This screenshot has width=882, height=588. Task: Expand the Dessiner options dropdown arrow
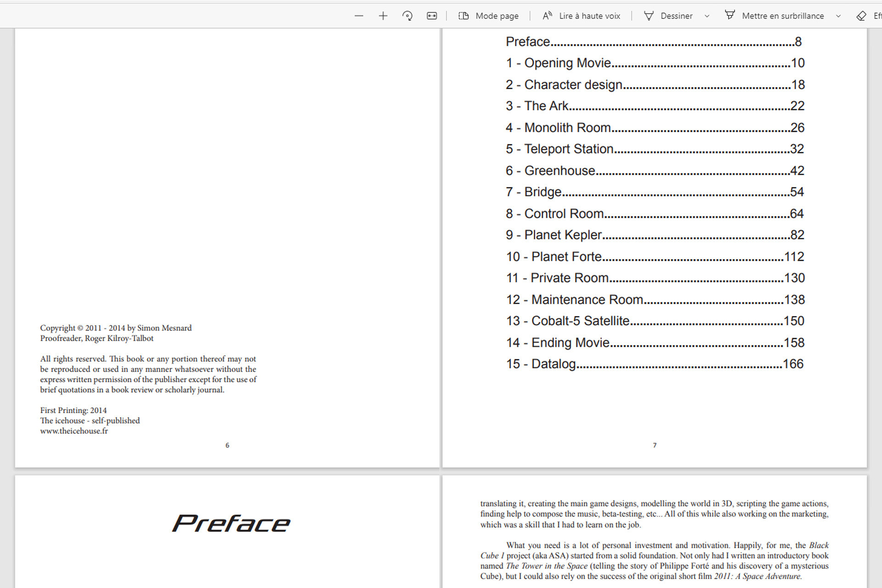(x=707, y=16)
